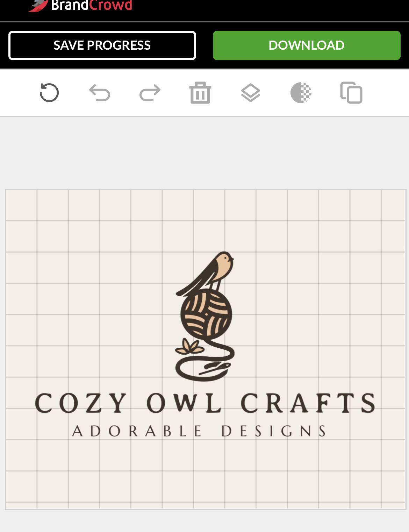Select the ADORABLE DESIGNS tagline text

point(199,431)
